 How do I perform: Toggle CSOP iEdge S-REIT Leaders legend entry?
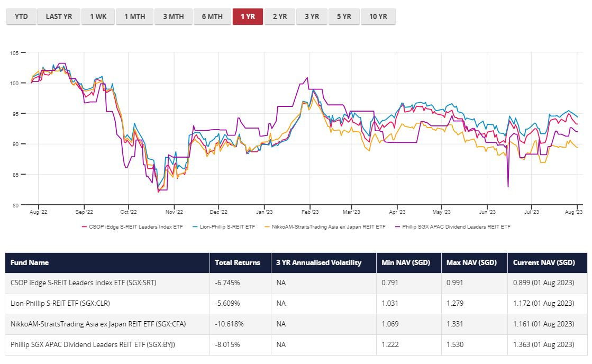point(132,227)
